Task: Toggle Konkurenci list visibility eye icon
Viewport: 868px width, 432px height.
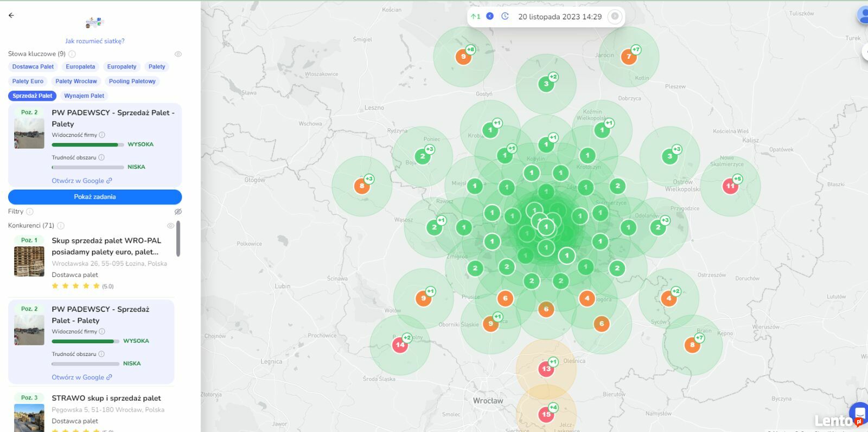Action: click(x=170, y=225)
